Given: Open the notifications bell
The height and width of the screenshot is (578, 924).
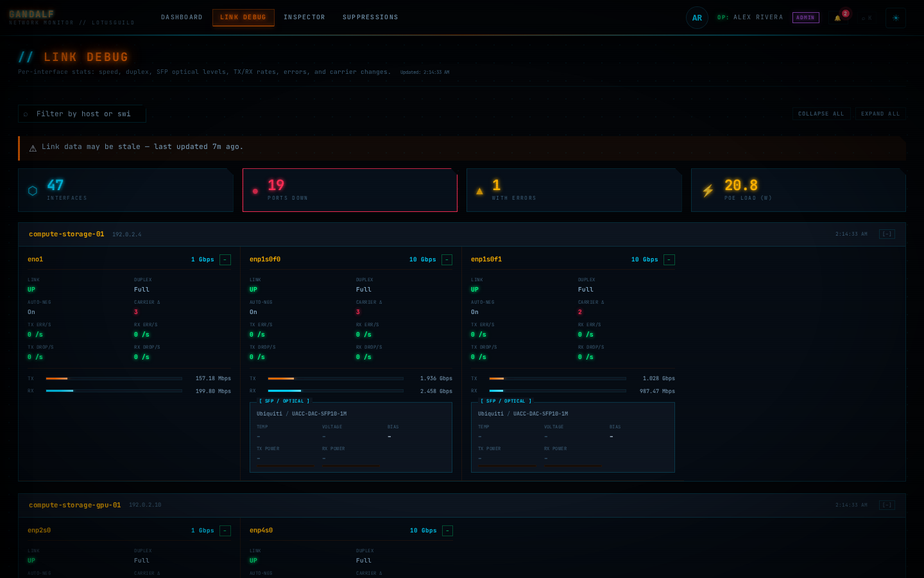Looking at the screenshot, I should click(x=837, y=18).
